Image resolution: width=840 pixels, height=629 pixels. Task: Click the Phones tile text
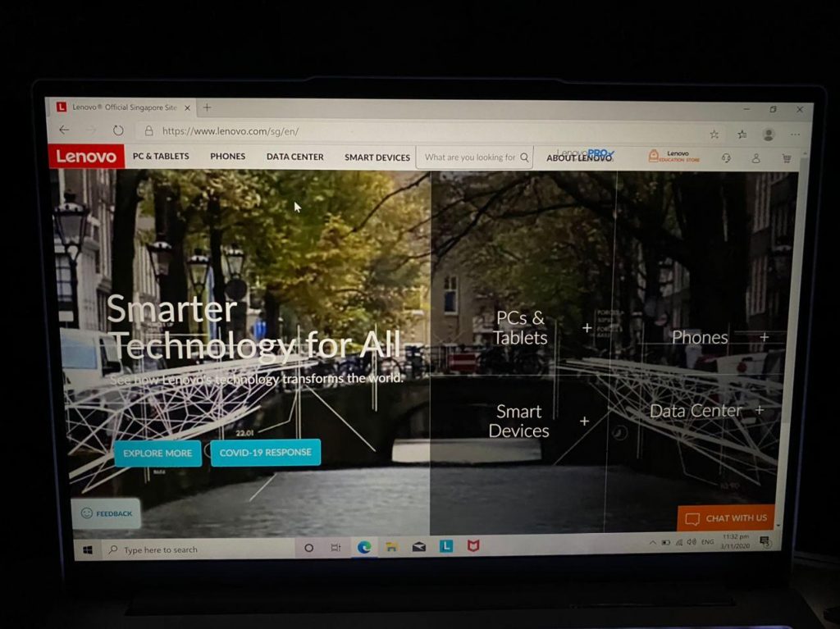pos(700,337)
